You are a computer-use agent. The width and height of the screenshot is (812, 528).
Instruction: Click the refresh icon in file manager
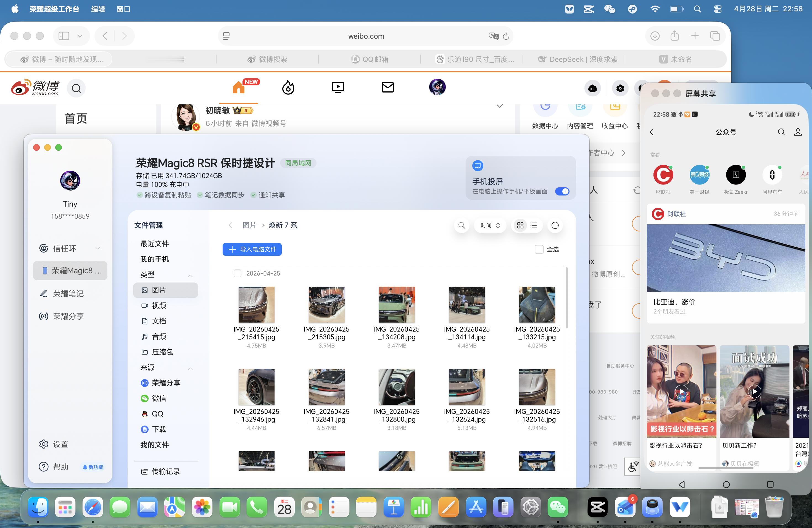click(x=555, y=225)
